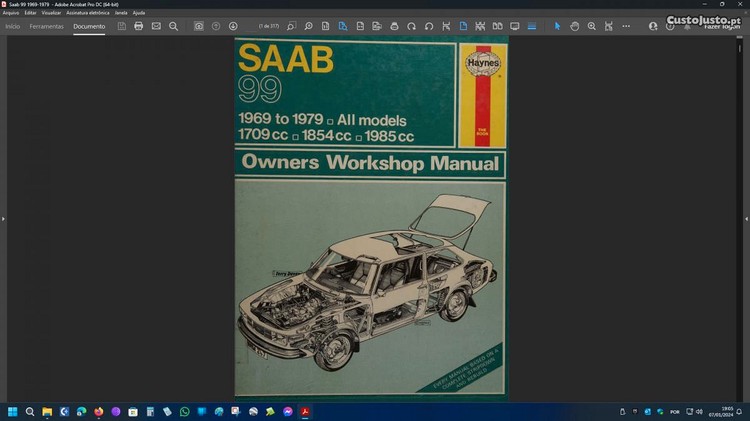Click the Print icon in the toolbar

point(139,26)
